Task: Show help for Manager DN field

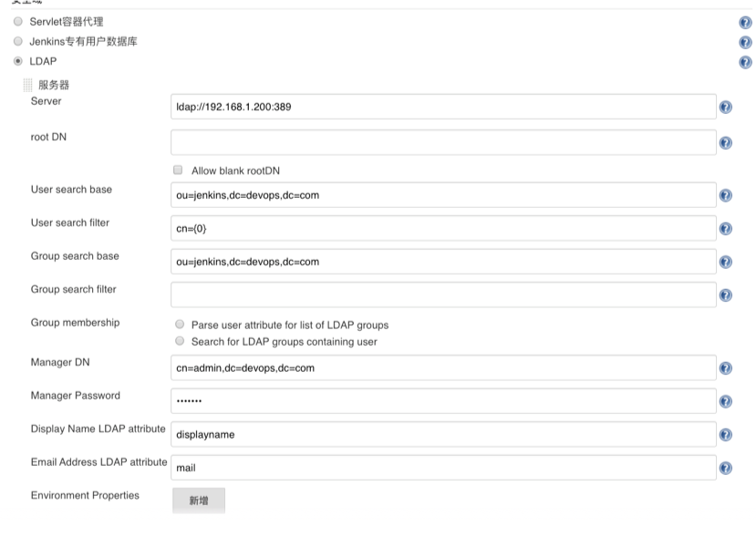Action: [x=726, y=368]
